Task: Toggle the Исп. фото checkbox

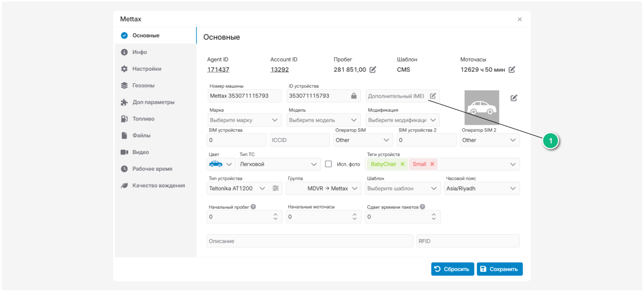Action: click(328, 164)
